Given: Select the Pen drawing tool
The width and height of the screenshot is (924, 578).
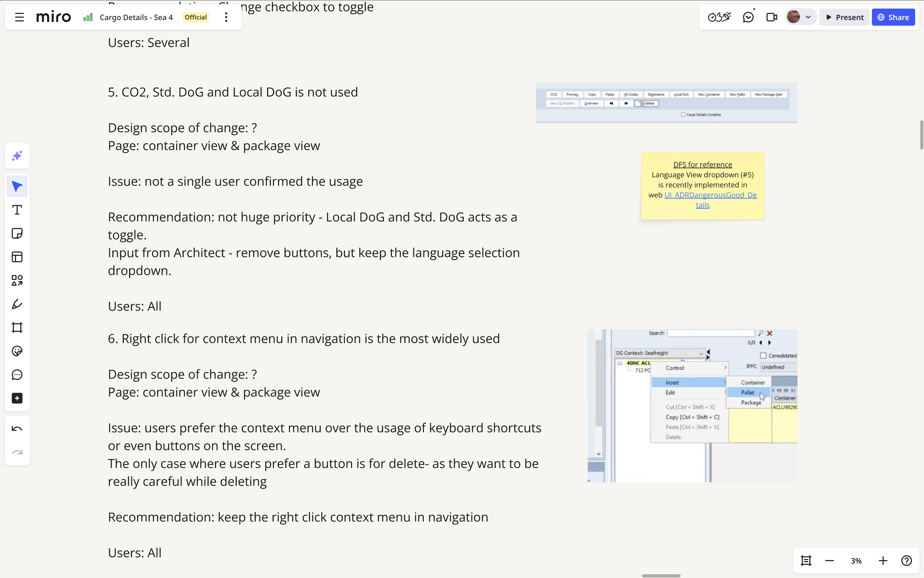Looking at the screenshot, I should pyautogui.click(x=17, y=304).
